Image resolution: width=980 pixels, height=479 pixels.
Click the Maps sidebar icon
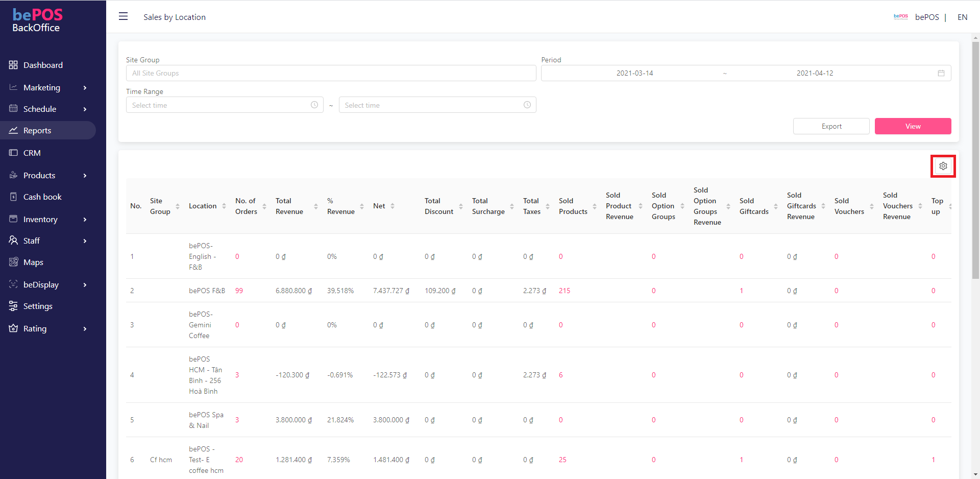[x=13, y=262]
